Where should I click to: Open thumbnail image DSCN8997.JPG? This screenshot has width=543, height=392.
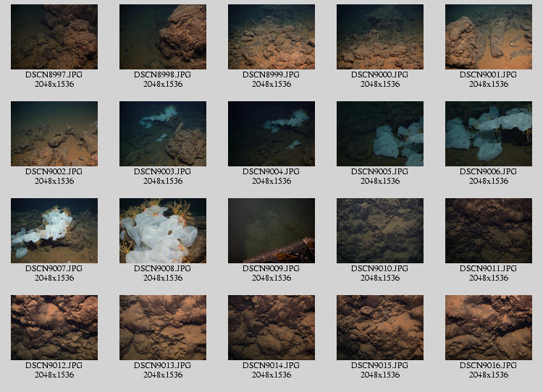tap(54, 37)
